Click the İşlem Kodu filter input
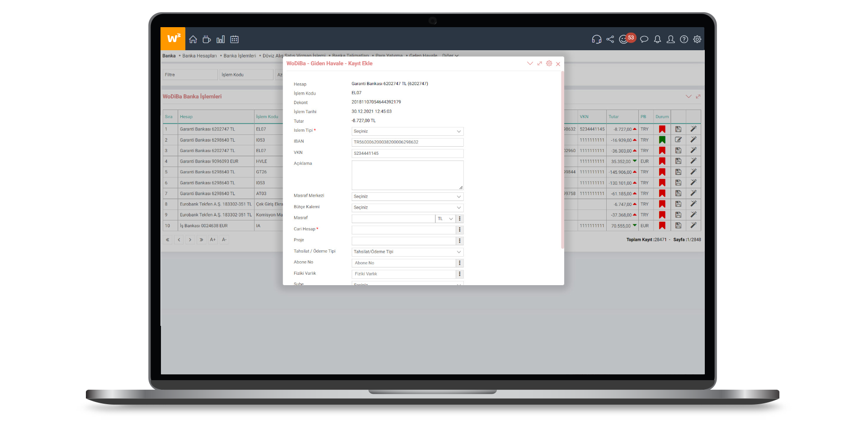This screenshot has width=868, height=425. pyautogui.click(x=246, y=75)
